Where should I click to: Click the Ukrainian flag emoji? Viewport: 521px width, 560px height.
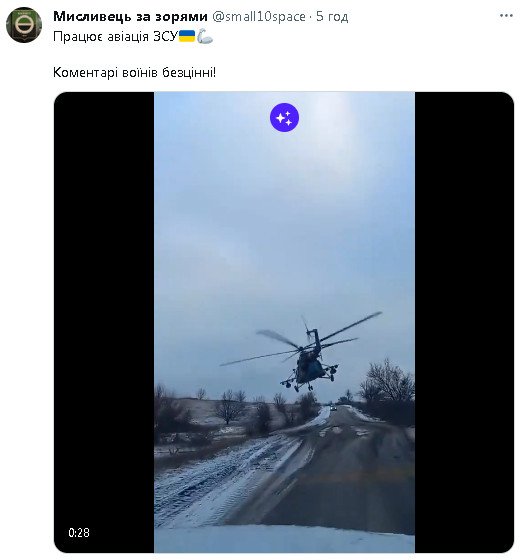click(187, 36)
